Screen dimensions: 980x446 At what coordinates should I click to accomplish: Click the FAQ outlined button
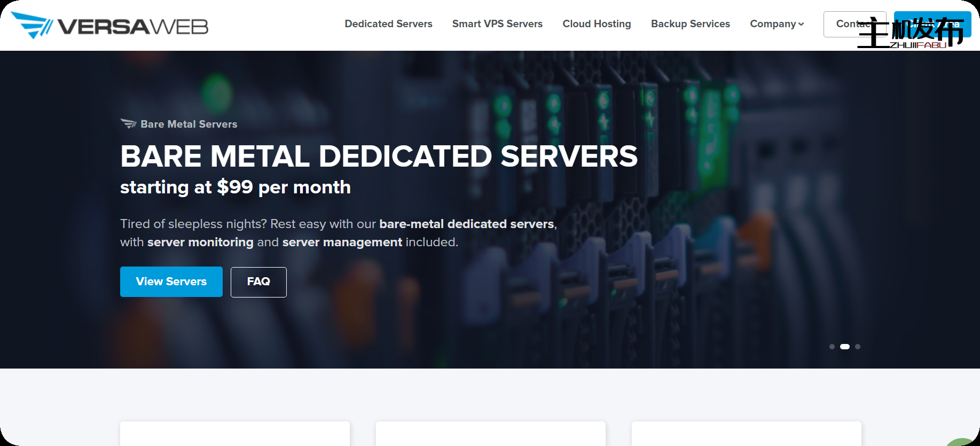258,281
